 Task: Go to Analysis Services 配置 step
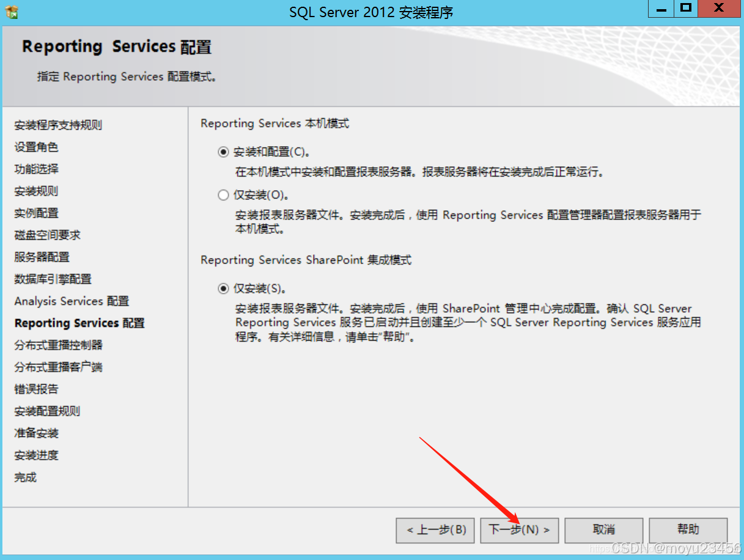70,301
